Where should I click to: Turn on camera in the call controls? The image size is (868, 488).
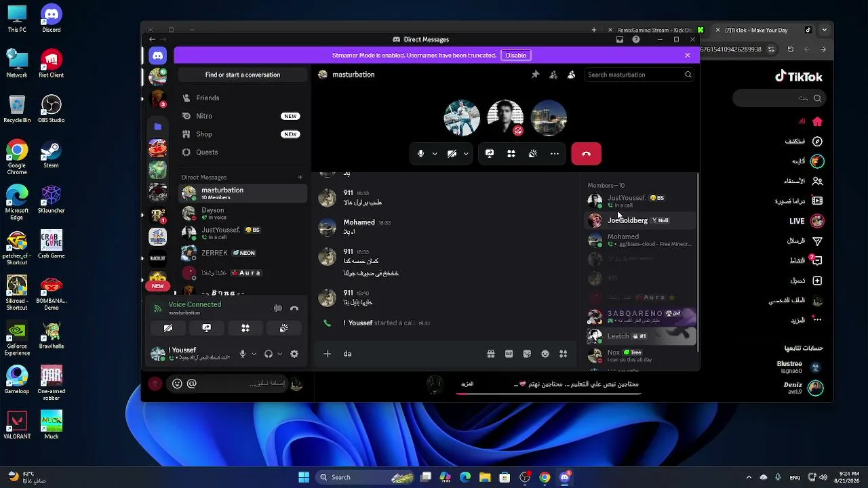[x=452, y=154]
